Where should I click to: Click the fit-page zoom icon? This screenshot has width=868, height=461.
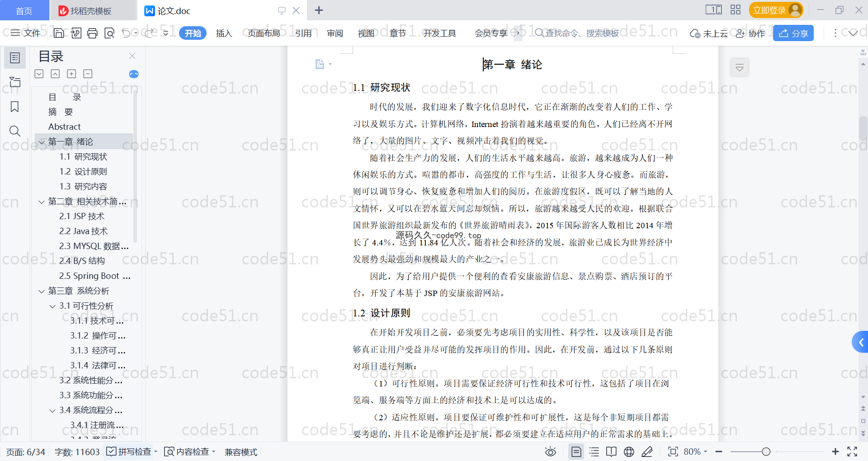pyautogui.click(x=673, y=452)
